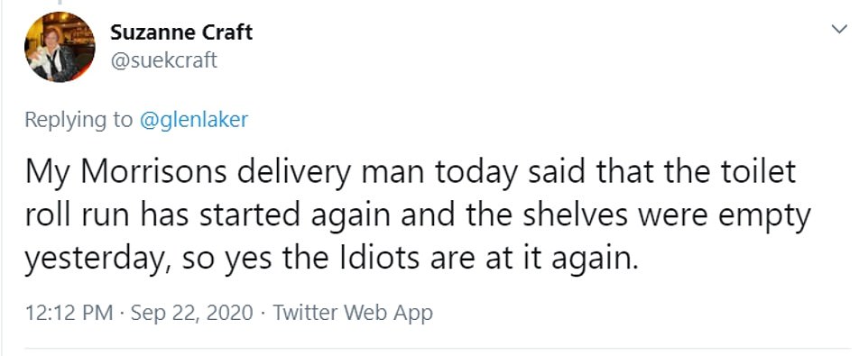Viewport: 868px width, 356px height.
Task: Open the @glenlaker mention link
Action: point(194,120)
